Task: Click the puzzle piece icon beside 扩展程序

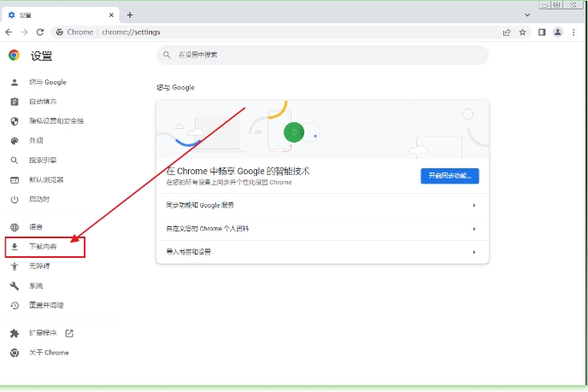Action: pos(15,333)
